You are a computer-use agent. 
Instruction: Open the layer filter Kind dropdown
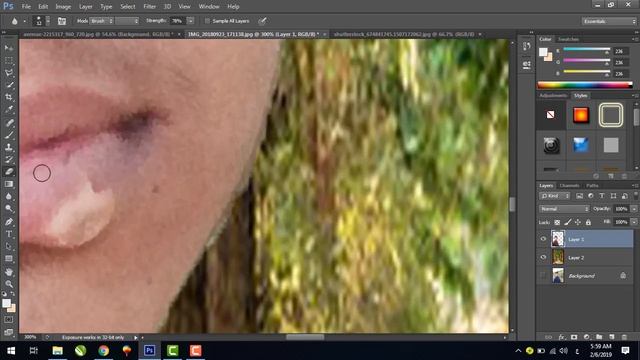pyautogui.click(x=555, y=196)
